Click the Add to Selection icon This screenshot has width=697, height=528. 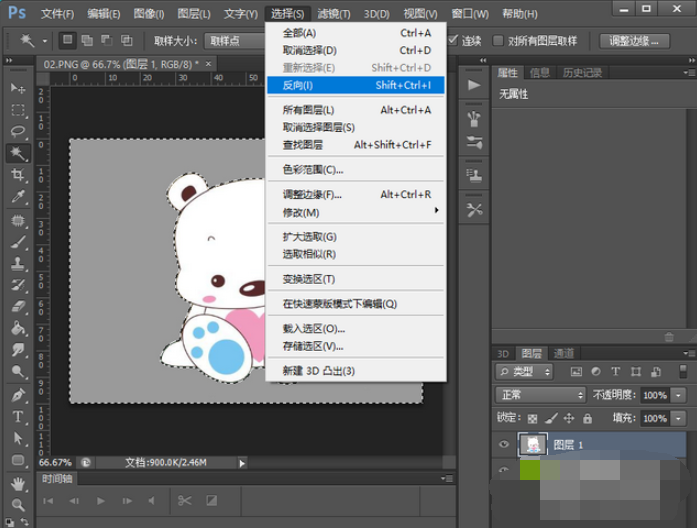pos(87,40)
